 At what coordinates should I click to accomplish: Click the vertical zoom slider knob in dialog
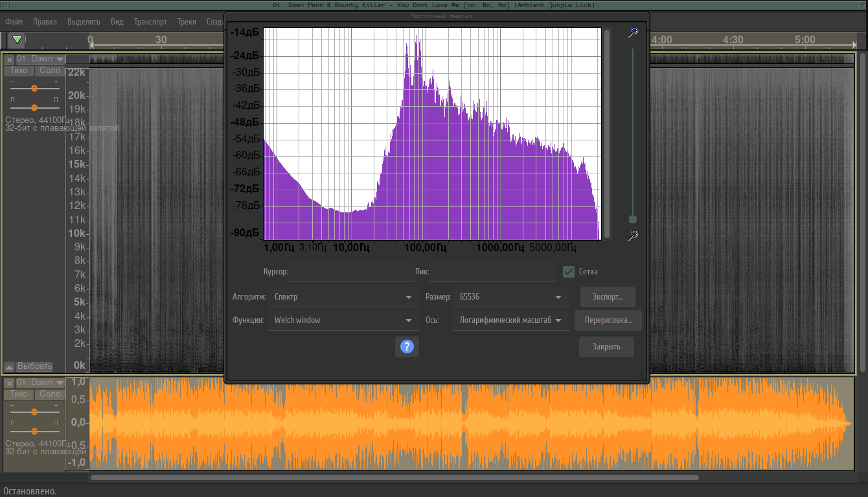[x=633, y=219]
